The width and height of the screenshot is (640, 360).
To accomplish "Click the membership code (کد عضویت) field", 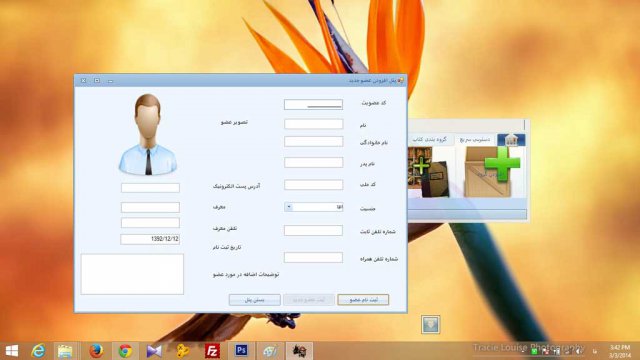I will tap(313, 104).
